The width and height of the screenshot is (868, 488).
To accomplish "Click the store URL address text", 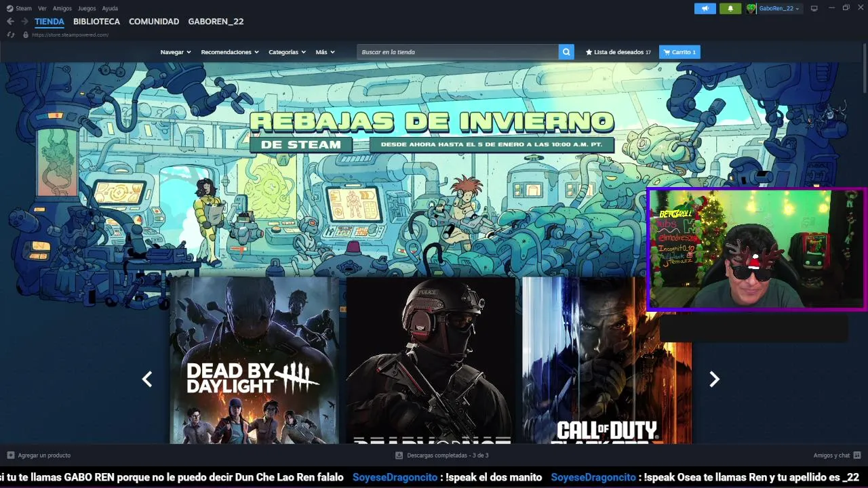I will 70,35.
